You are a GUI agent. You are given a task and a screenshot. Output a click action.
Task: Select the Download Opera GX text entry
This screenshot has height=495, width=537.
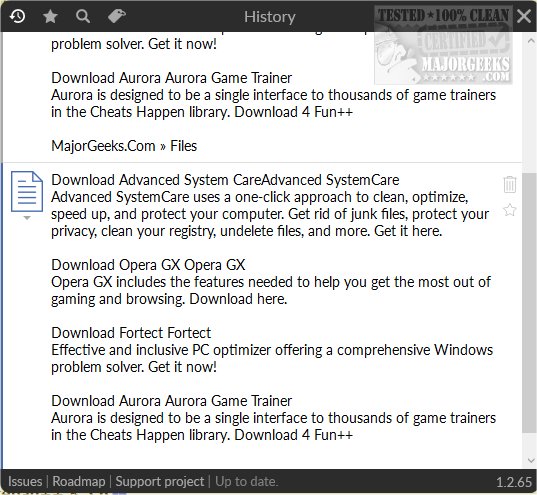click(148, 265)
